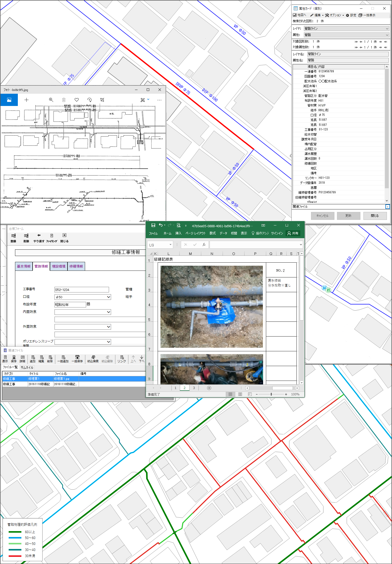The width and height of the screenshot is (392, 564).
Task: Click the Excel undo icon
Action: tap(161, 225)
